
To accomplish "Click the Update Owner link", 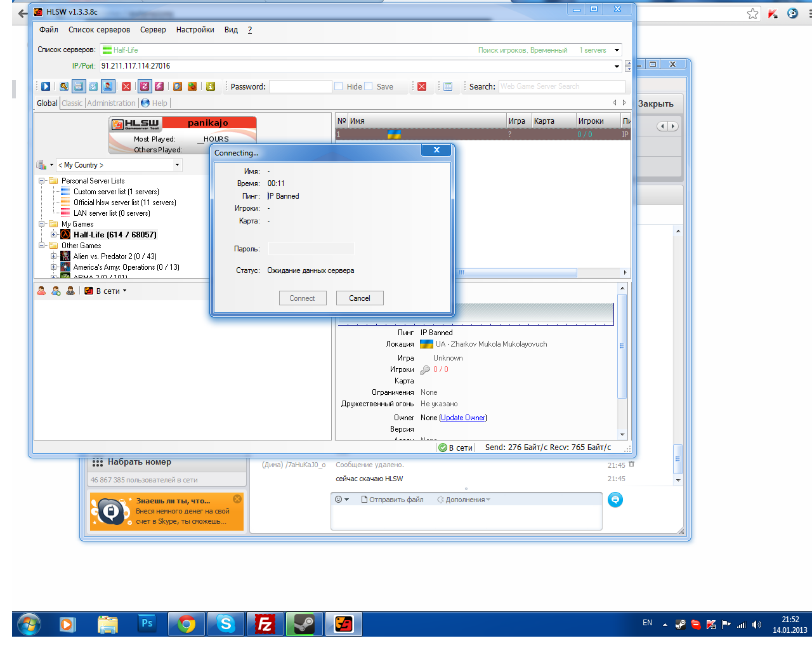I will [x=463, y=418].
